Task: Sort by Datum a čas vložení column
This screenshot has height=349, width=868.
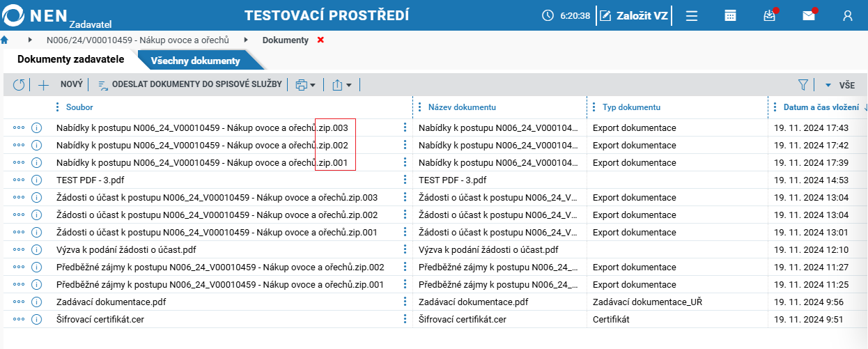Action: [821, 107]
